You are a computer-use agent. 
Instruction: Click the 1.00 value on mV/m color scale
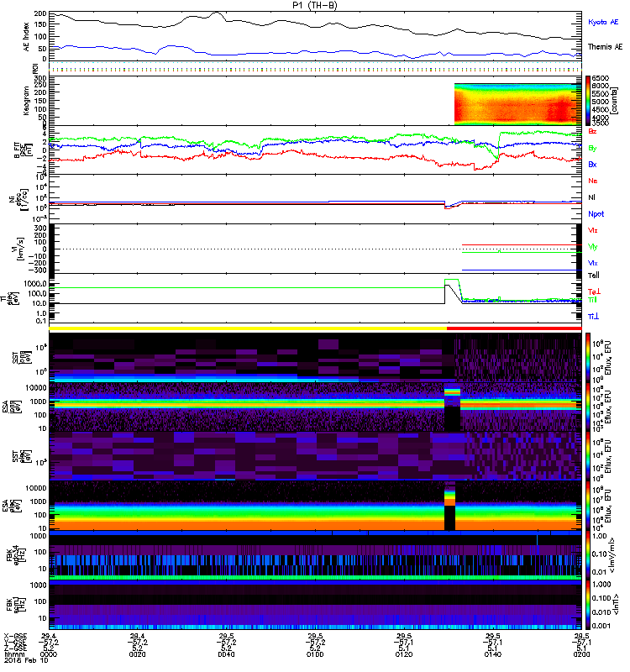pyautogui.click(x=599, y=536)
